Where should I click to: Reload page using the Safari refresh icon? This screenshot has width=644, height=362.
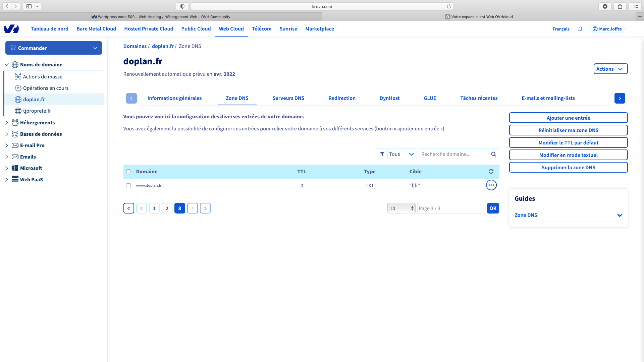click(x=449, y=6)
